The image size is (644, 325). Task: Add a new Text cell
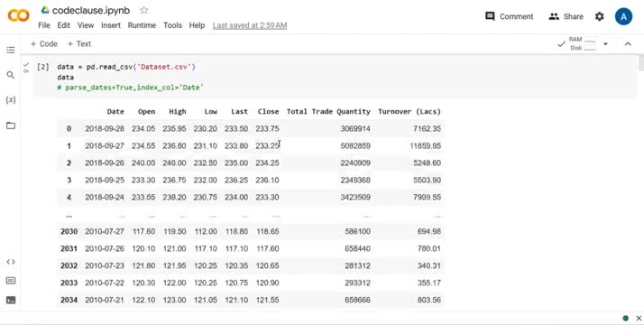(x=78, y=44)
